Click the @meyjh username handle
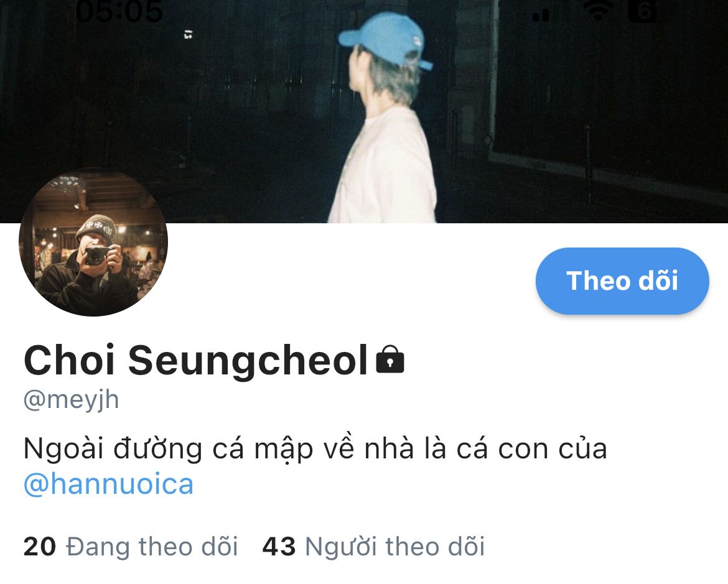The height and width of the screenshot is (584, 728). coord(71,399)
